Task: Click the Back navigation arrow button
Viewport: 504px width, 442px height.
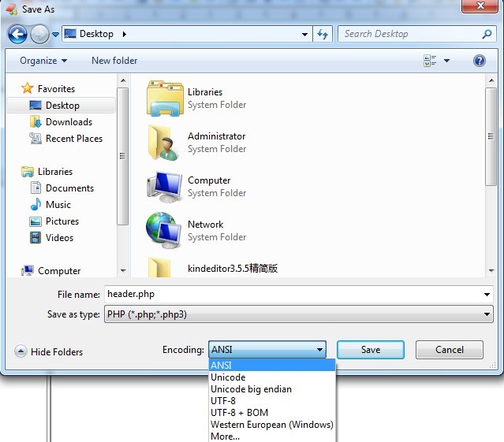Action: [17, 34]
